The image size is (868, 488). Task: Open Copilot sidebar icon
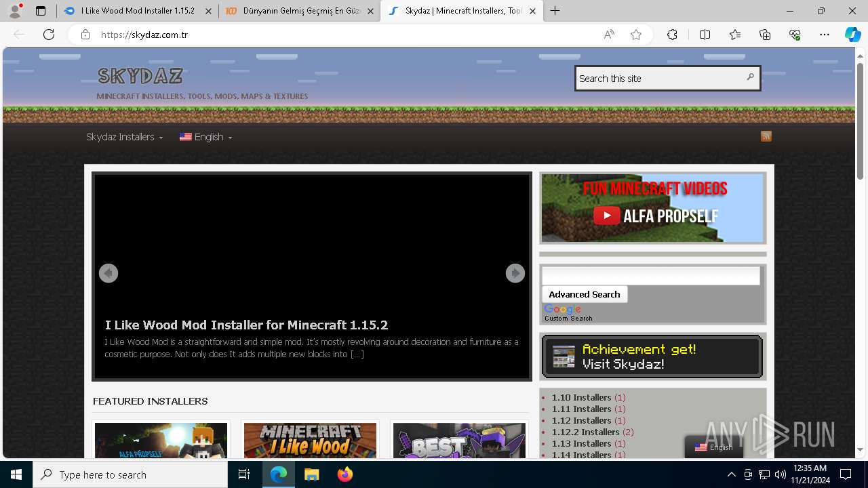coord(852,35)
